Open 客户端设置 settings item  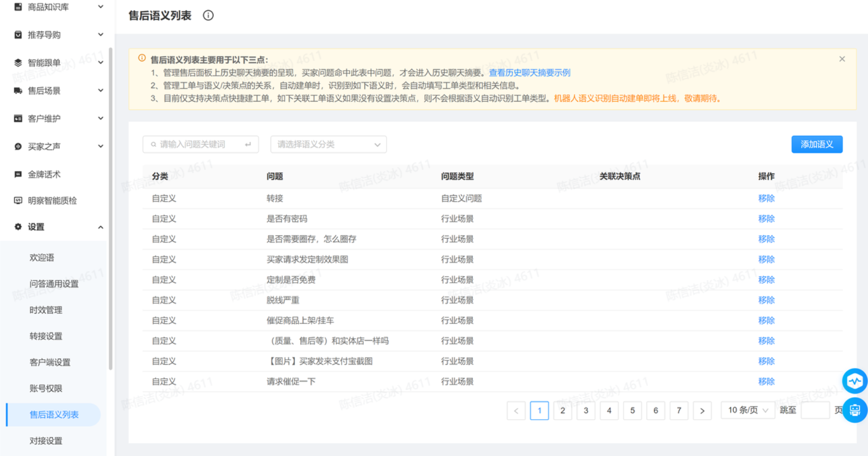click(50, 362)
